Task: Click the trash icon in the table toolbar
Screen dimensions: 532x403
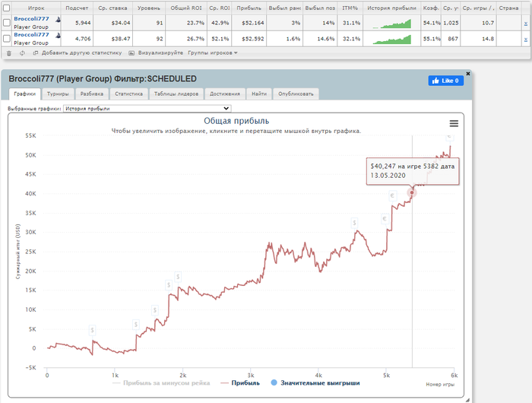Action: 9,53
